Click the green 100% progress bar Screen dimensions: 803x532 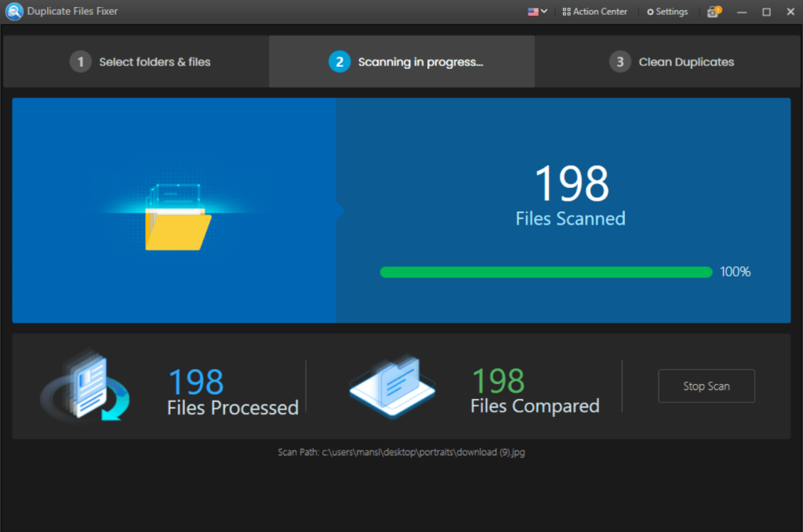[x=546, y=272]
